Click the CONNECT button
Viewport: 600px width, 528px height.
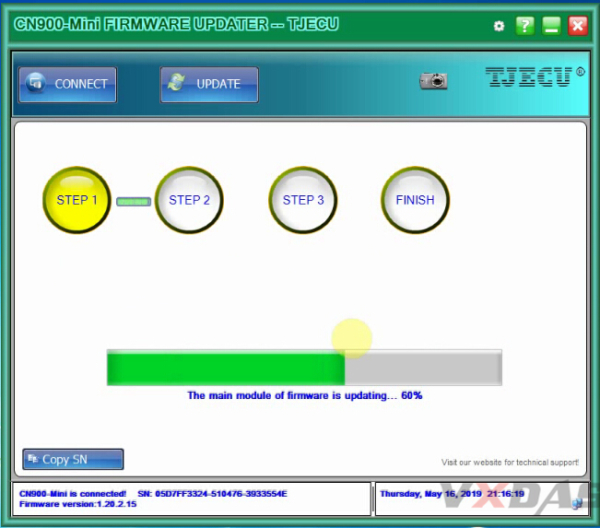(x=67, y=84)
